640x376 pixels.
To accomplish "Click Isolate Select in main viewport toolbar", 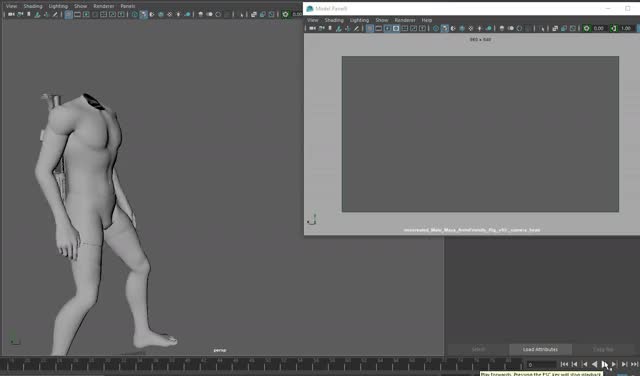I will [x=242, y=14].
